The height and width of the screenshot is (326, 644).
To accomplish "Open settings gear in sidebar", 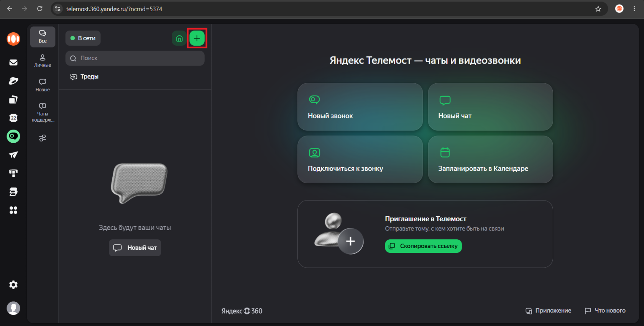I will (13, 285).
